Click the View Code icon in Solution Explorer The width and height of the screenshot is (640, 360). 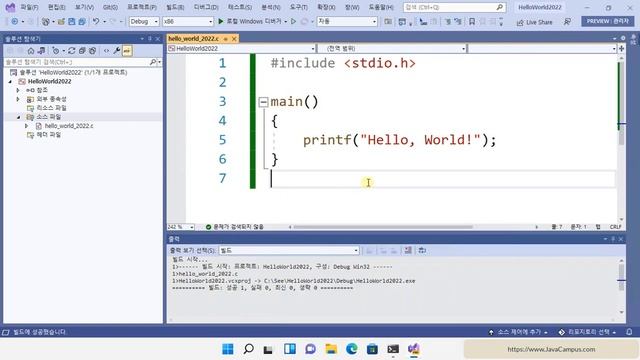tap(106, 51)
